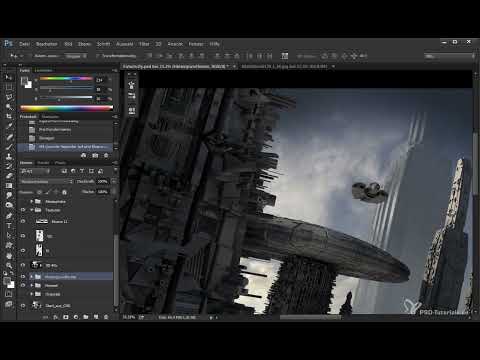Select the Type tool
Viewport: 480px width, 360px height.
click(x=9, y=226)
